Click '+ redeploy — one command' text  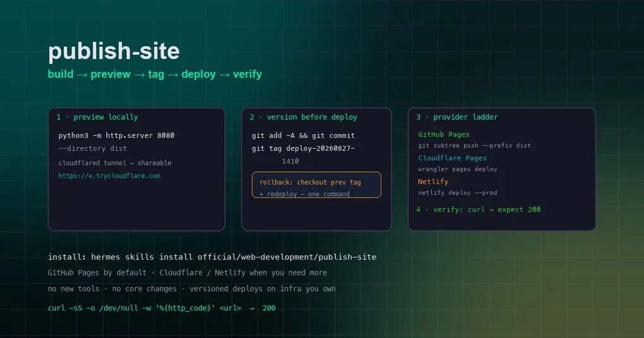(x=304, y=194)
